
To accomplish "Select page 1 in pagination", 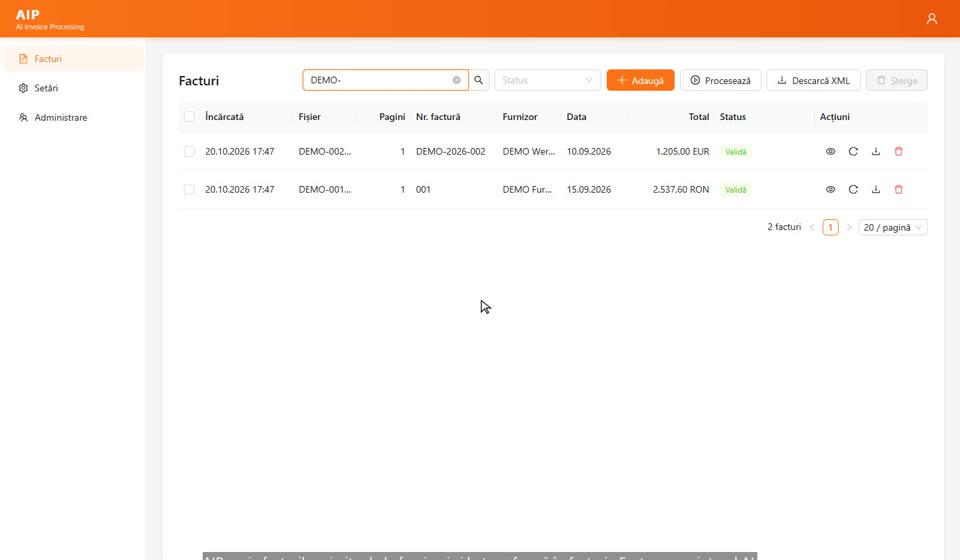I will click(x=830, y=227).
